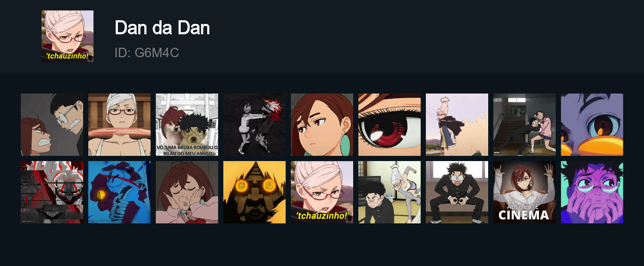Pick the two characters glaring face-to-face sticker

(x=52, y=125)
